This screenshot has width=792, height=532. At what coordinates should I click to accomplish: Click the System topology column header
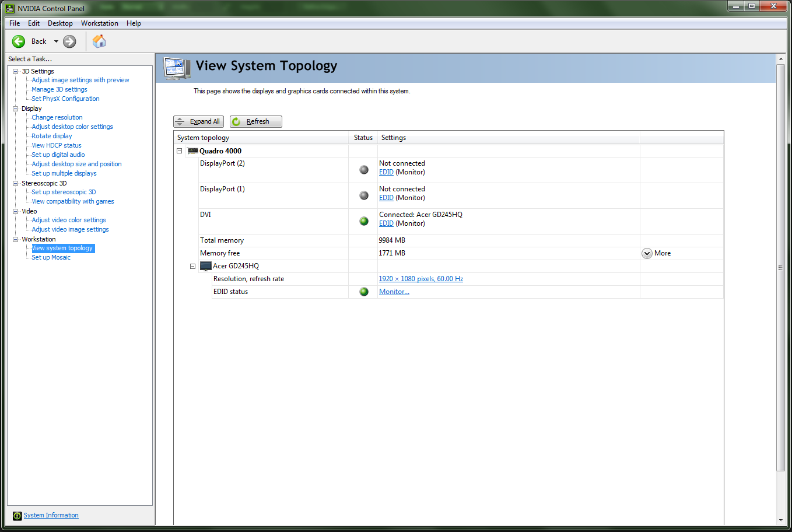(261, 138)
